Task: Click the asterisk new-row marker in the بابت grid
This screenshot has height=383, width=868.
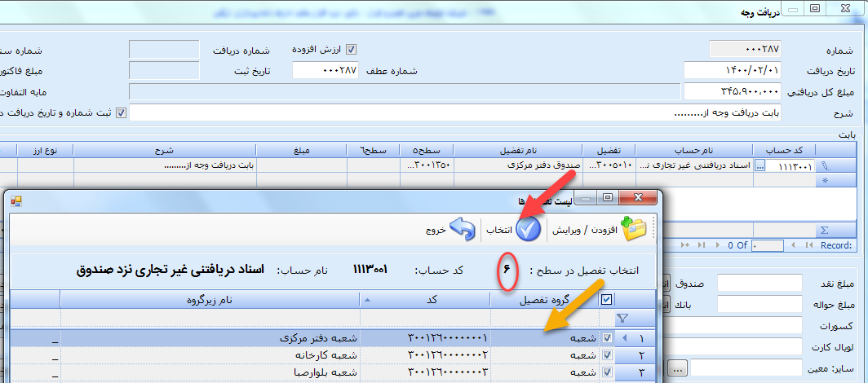Action: pyautogui.click(x=825, y=180)
